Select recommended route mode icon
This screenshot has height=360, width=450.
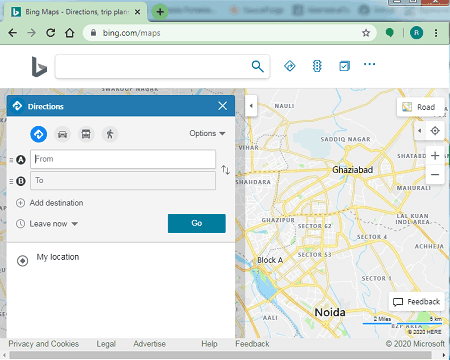coord(39,134)
